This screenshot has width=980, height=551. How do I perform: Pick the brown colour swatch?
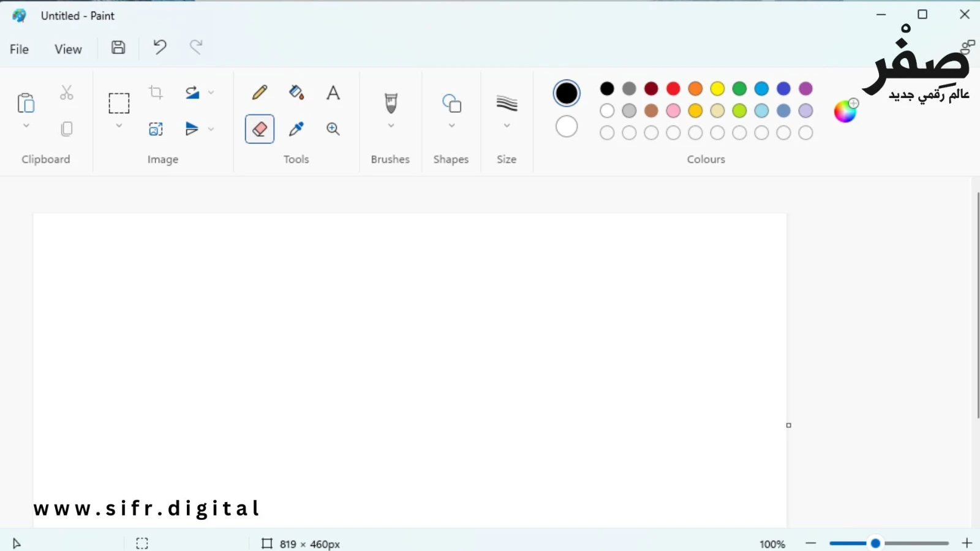click(651, 111)
